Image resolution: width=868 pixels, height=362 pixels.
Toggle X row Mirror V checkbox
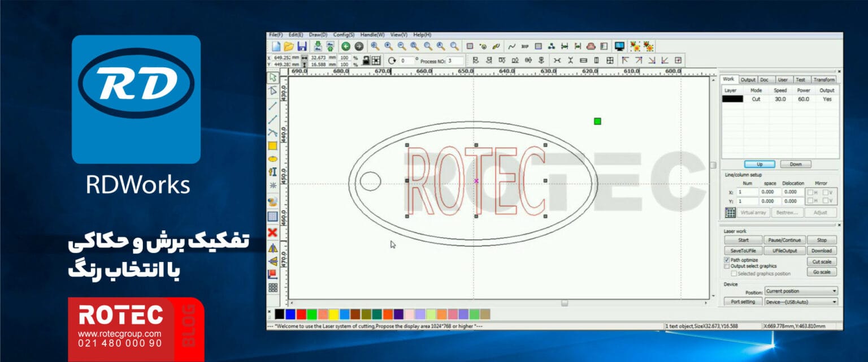tap(826, 192)
